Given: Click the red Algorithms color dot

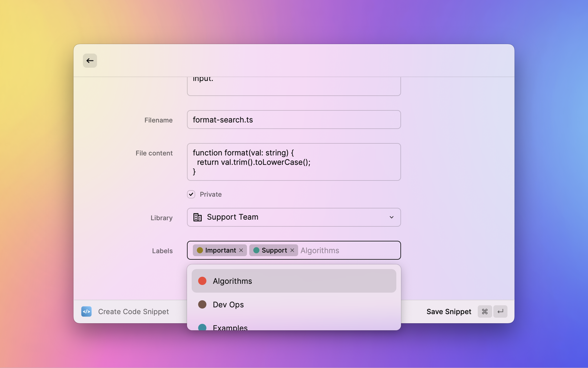Looking at the screenshot, I should click(x=202, y=281).
